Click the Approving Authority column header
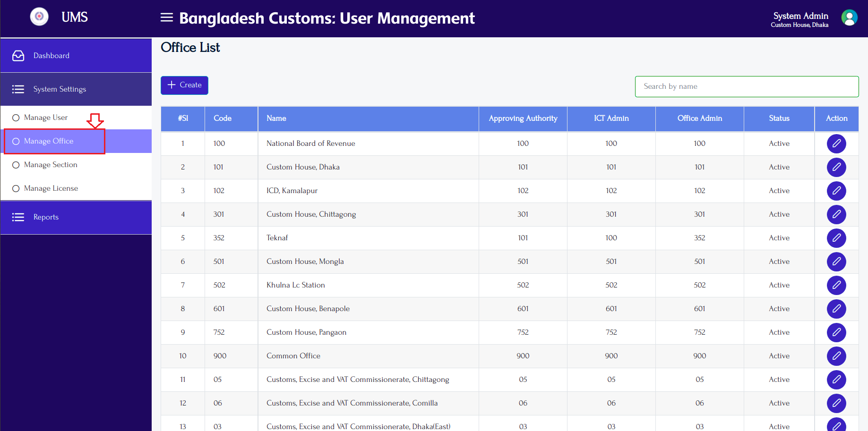 pyautogui.click(x=523, y=118)
